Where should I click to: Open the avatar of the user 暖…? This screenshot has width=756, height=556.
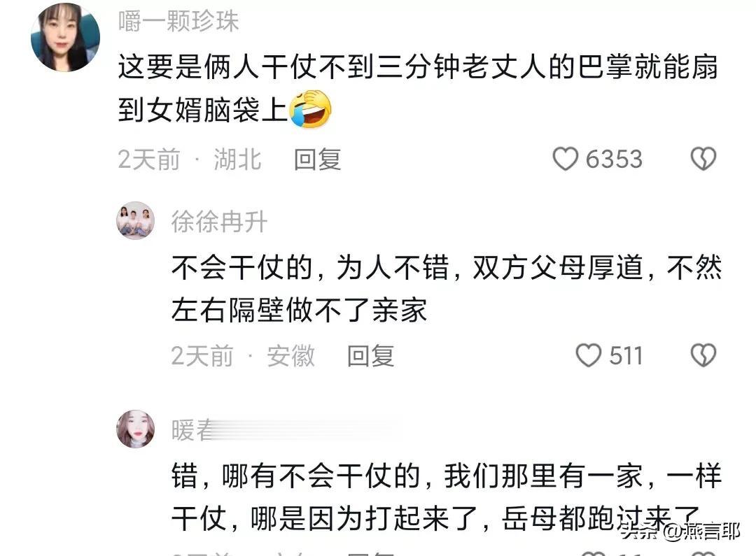(x=136, y=429)
